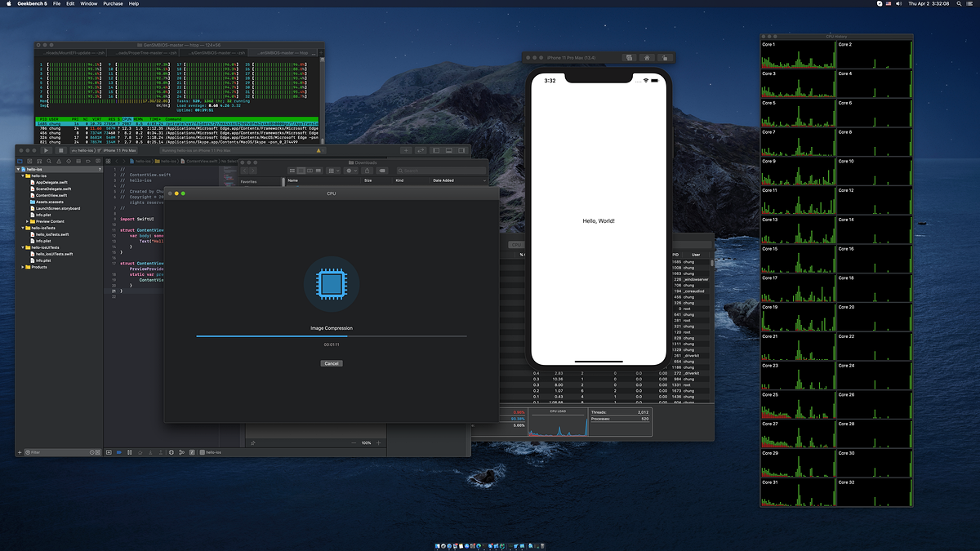Toggle Xcode breakpoints button in debug bar
980x551 pixels.
coord(119,452)
